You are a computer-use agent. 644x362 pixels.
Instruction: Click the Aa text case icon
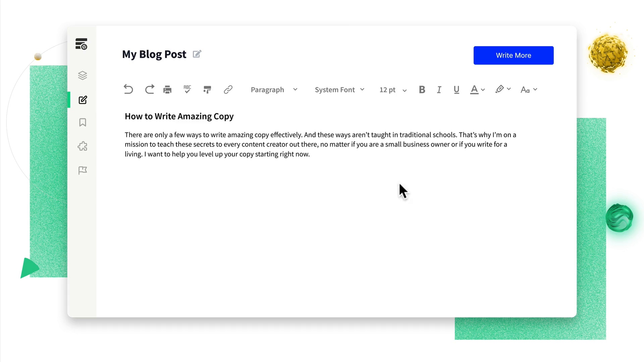coord(525,89)
